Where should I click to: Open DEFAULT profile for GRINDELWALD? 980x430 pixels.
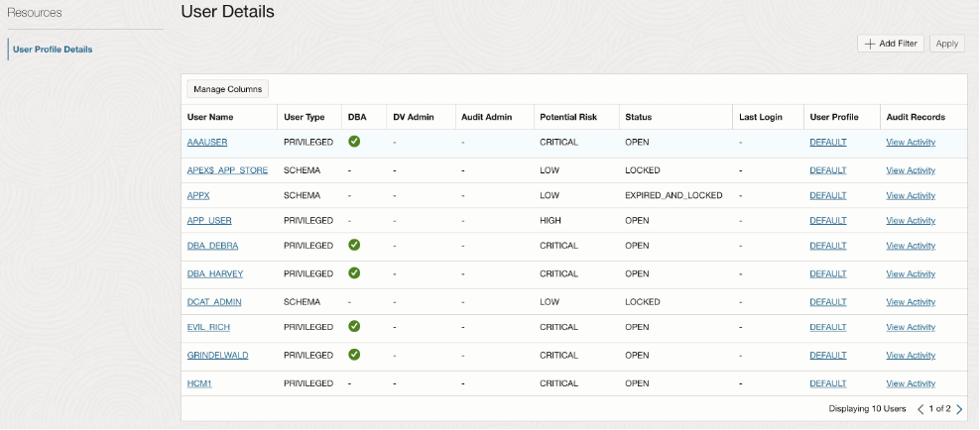pyautogui.click(x=828, y=355)
